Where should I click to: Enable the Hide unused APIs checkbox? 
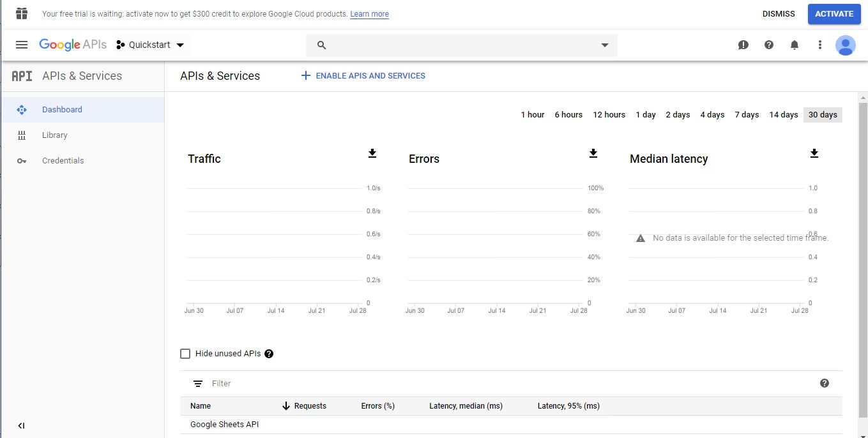tap(185, 353)
